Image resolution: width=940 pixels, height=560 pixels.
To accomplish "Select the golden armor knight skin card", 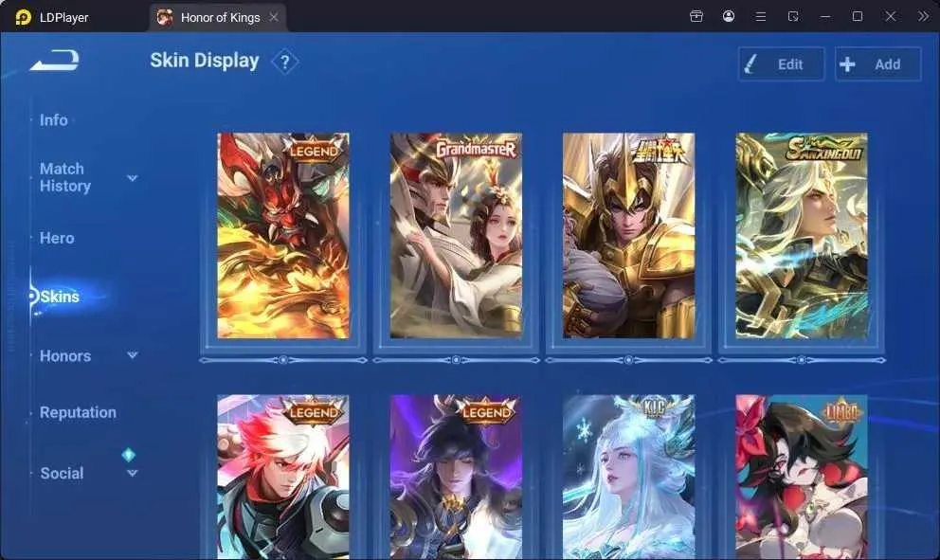I will pyautogui.click(x=629, y=236).
